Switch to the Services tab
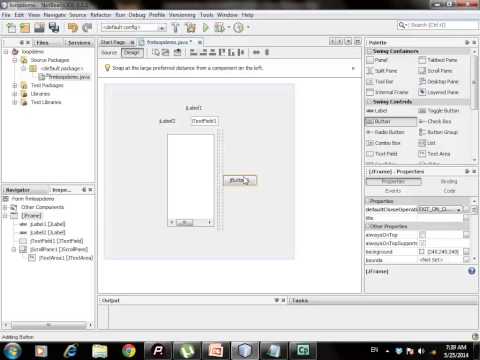The height and width of the screenshot is (360, 480). pyautogui.click(x=79, y=43)
